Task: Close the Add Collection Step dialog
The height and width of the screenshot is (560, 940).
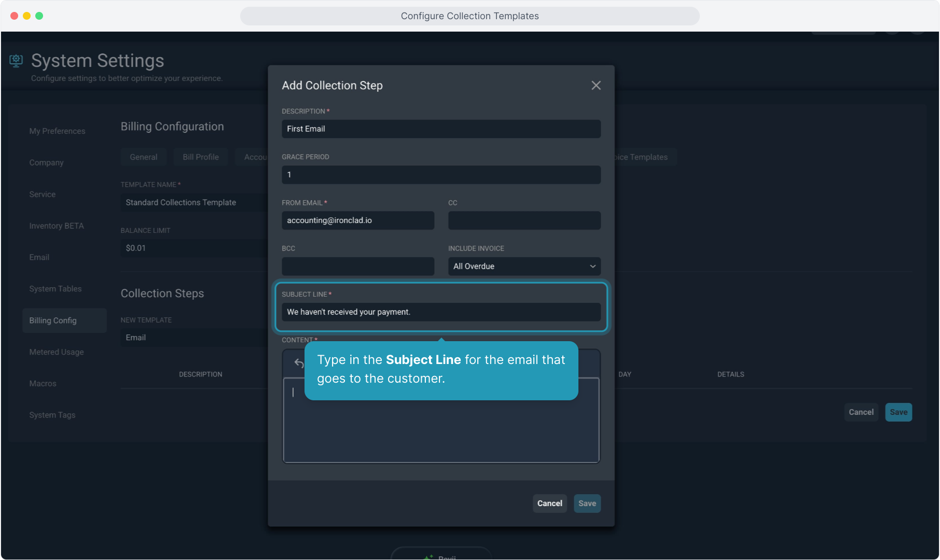Action: click(x=596, y=86)
